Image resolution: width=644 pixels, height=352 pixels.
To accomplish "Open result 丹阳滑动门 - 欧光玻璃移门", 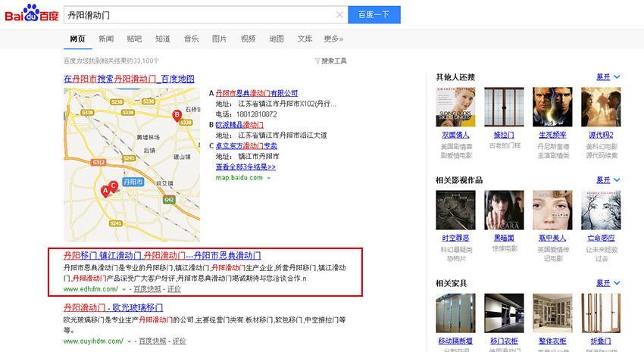I will (114, 307).
